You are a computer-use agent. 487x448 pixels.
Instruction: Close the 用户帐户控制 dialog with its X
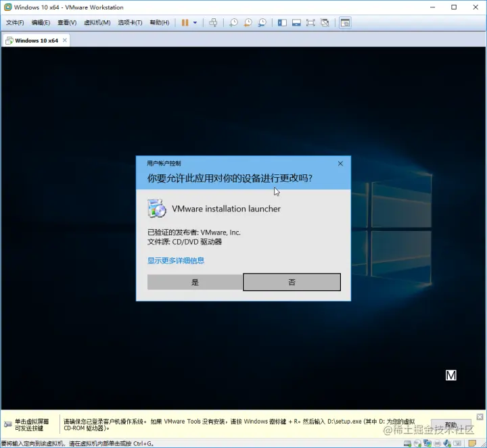tap(340, 164)
